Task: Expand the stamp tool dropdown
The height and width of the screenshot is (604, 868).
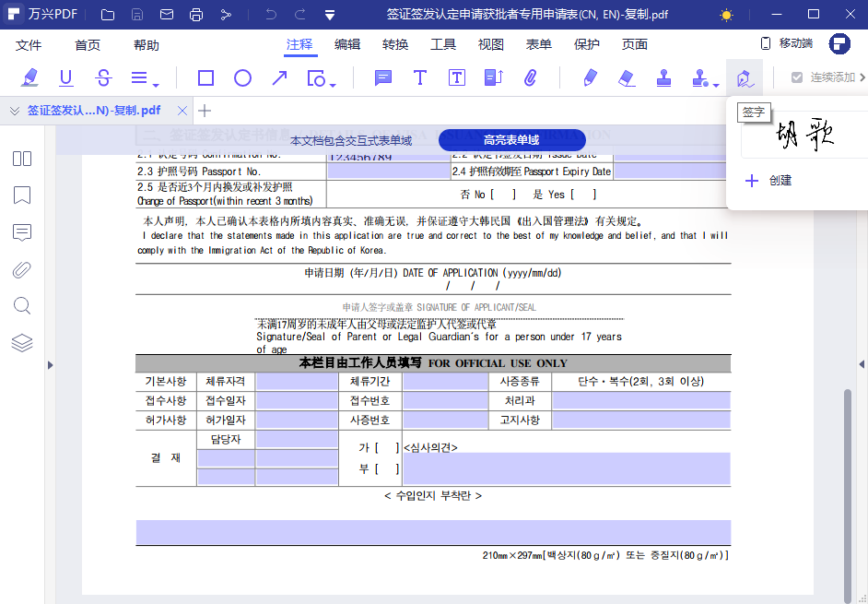Action: point(714,83)
